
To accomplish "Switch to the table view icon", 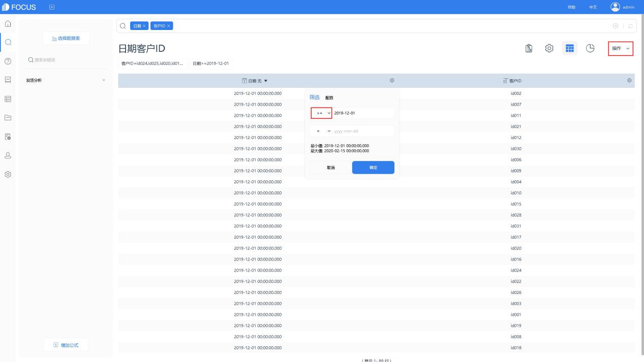I will click(x=570, y=48).
